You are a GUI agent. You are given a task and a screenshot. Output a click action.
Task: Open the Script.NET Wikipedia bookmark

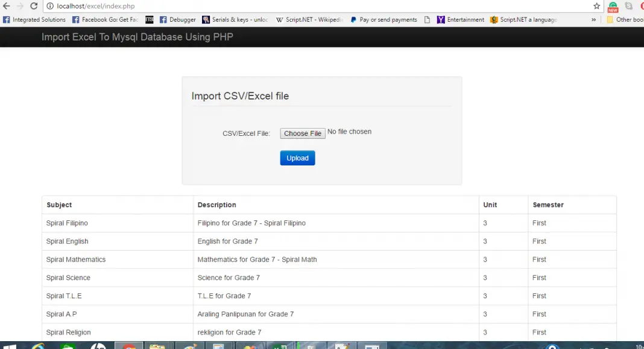tap(309, 20)
